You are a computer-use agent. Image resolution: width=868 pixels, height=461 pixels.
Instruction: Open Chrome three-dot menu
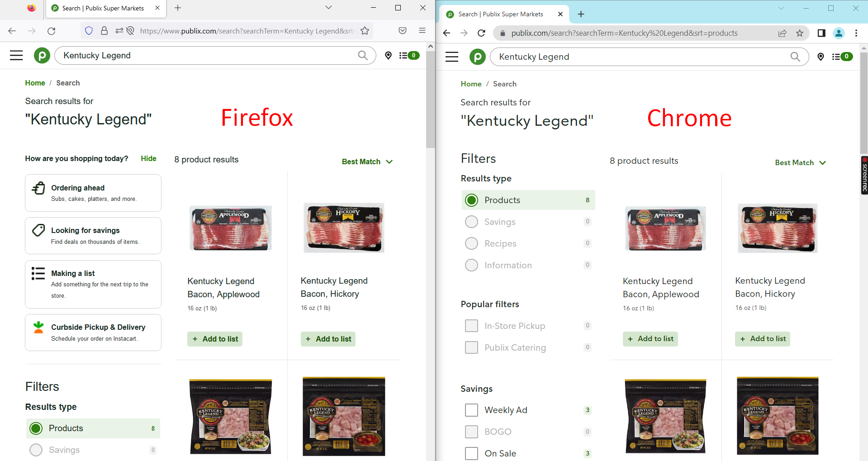(x=856, y=33)
